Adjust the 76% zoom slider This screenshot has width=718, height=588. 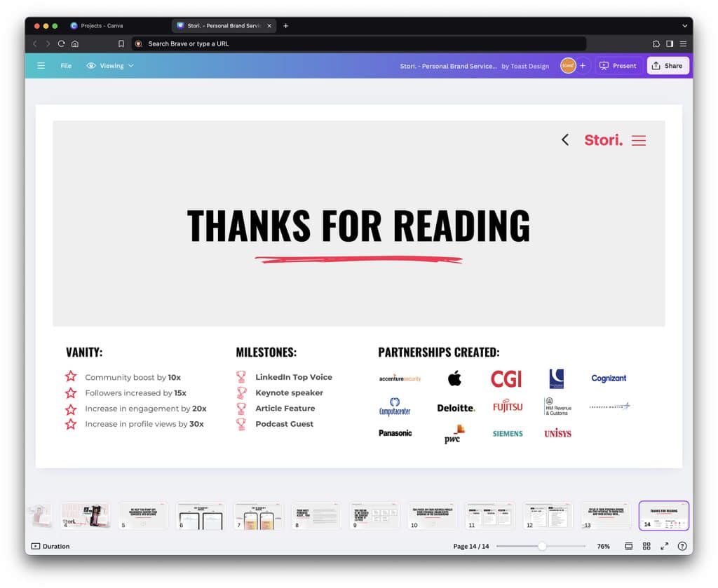pos(541,546)
